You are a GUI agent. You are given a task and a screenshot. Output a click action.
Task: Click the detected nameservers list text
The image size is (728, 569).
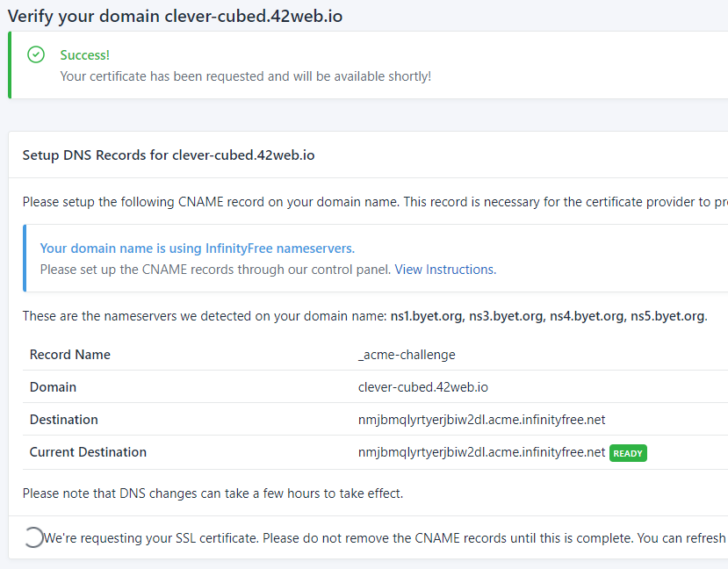pyautogui.click(x=548, y=316)
